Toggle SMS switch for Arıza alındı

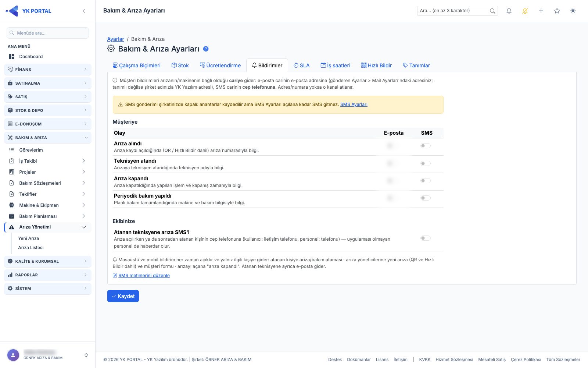click(426, 146)
